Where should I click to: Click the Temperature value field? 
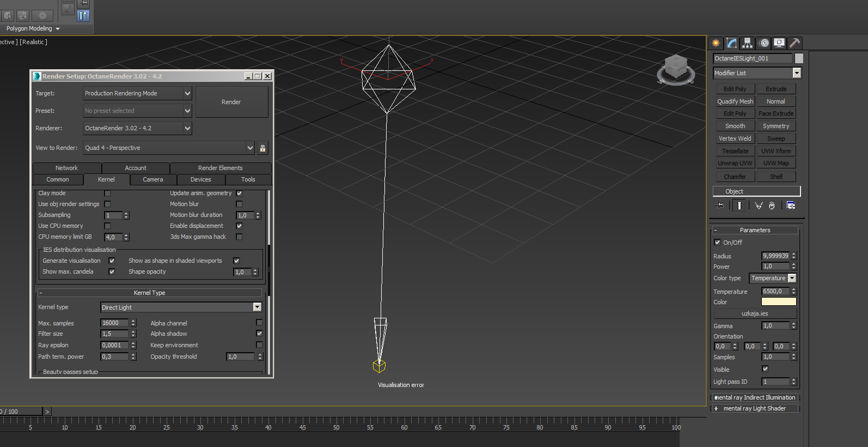pyautogui.click(x=776, y=292)
